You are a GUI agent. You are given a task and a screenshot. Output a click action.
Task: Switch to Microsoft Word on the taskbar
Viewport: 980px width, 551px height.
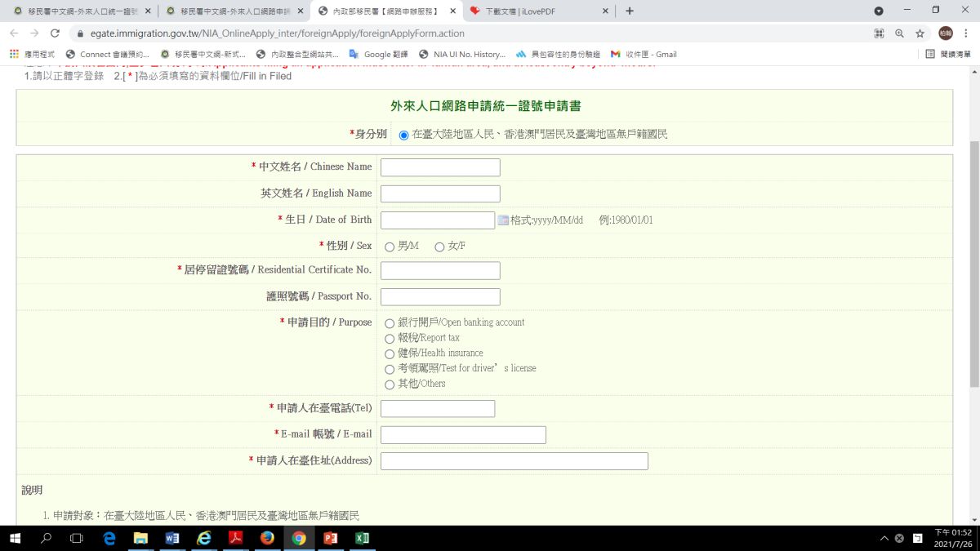click(x=172, y=538)
